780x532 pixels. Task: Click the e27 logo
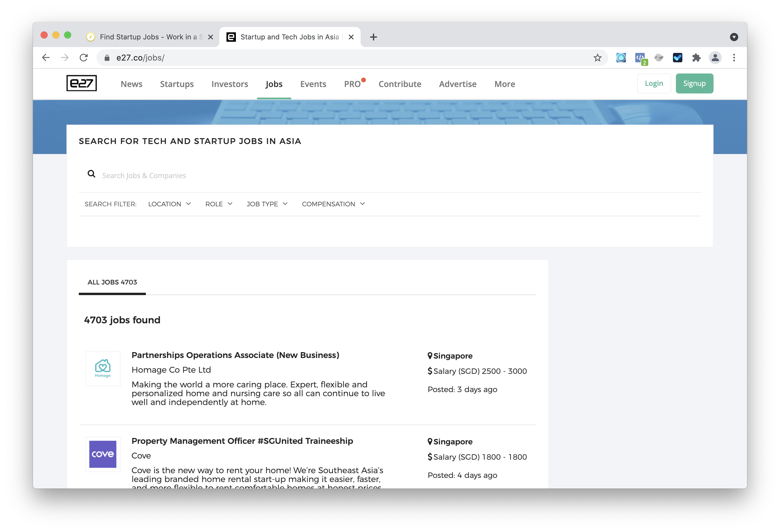(x=81, y=83)
